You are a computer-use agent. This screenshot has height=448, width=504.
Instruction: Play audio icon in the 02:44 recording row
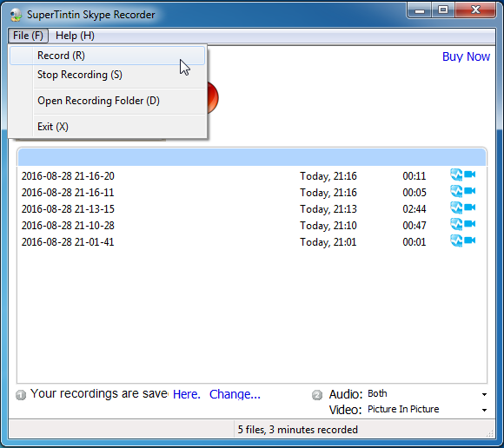[x=456, y=208]
